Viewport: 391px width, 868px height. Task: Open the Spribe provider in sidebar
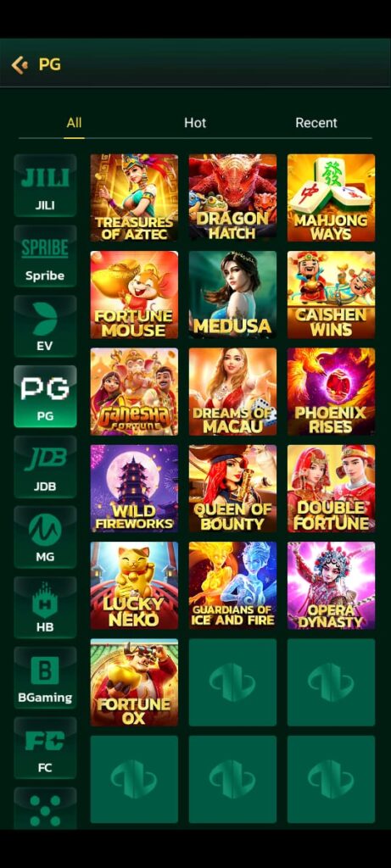pyautogui.click(x=45, y=256)
